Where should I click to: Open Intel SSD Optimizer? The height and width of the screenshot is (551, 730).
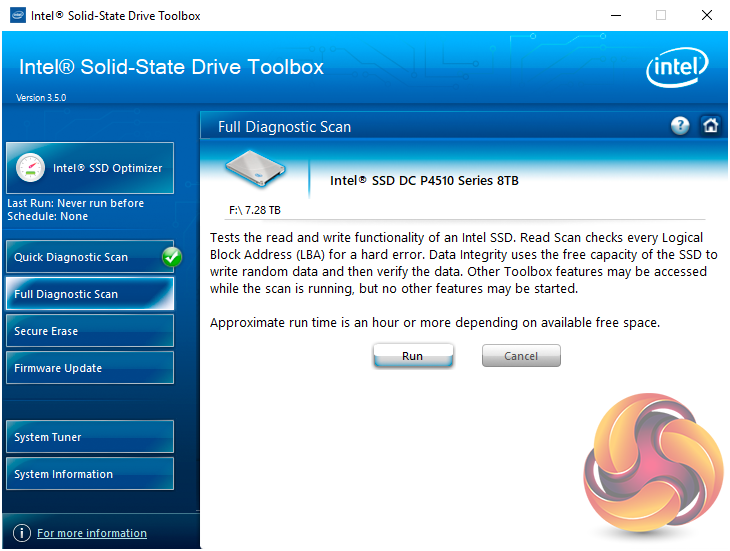(x=90, y=168)
